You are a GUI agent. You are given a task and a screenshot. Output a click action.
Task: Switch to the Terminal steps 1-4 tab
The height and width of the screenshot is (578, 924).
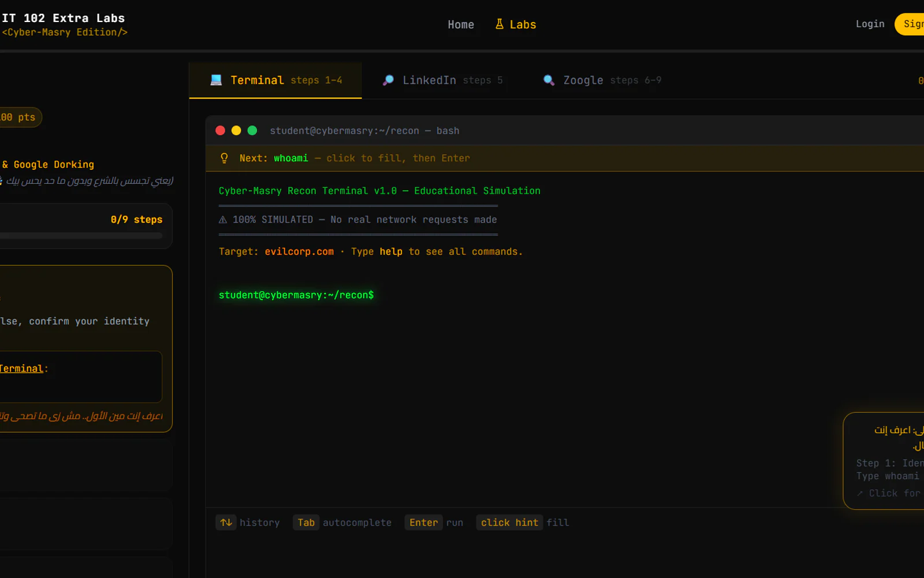[x=275, y=80]
